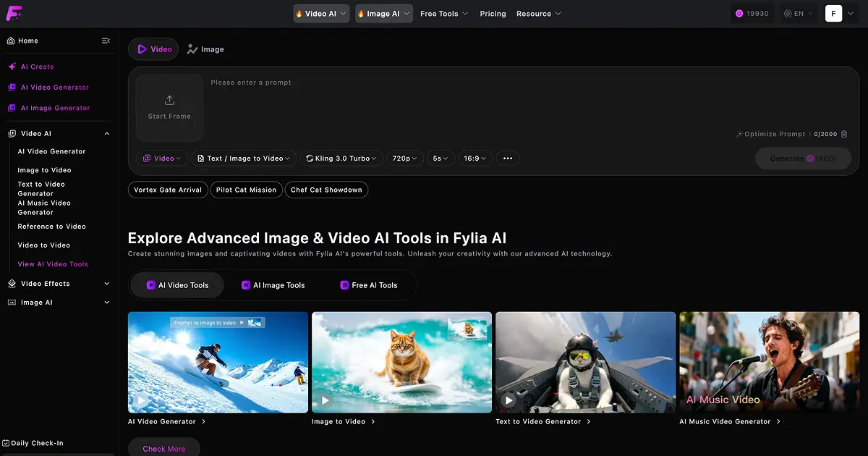The image size is (868, 456).
Task: Clear the prompt with the trash icon
Action: (x=844, y=134)
